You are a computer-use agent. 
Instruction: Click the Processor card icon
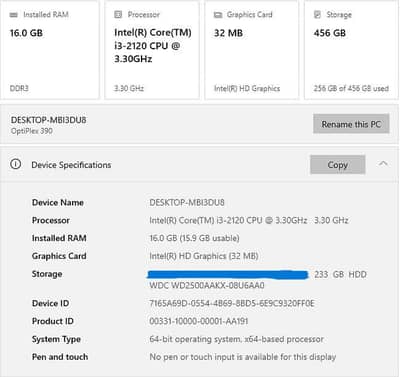click(x=118, y=14)
